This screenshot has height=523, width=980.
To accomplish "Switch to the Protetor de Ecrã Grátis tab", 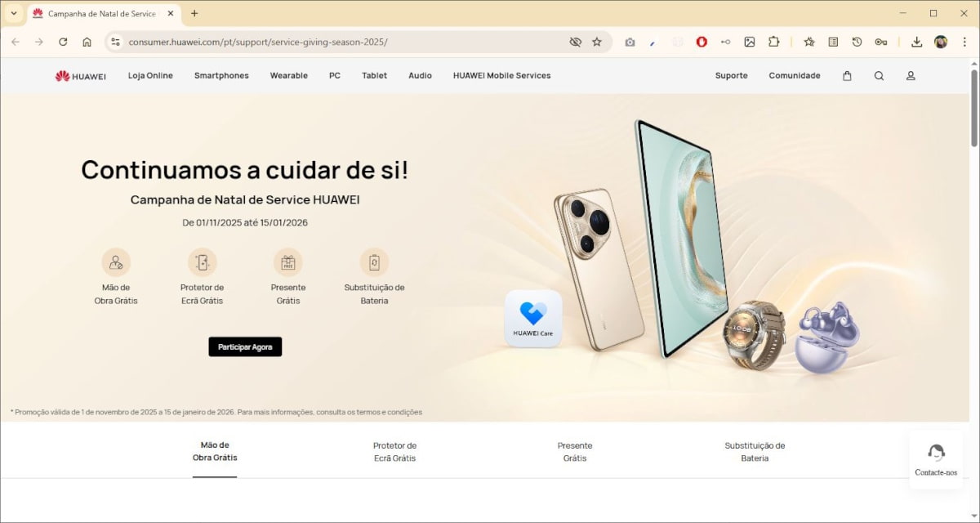I will (394, 452).
